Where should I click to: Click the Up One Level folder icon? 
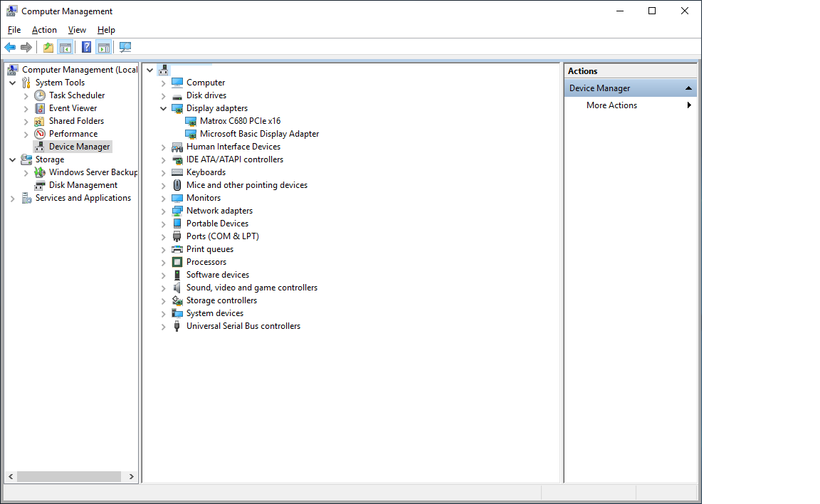pos(48,48)
